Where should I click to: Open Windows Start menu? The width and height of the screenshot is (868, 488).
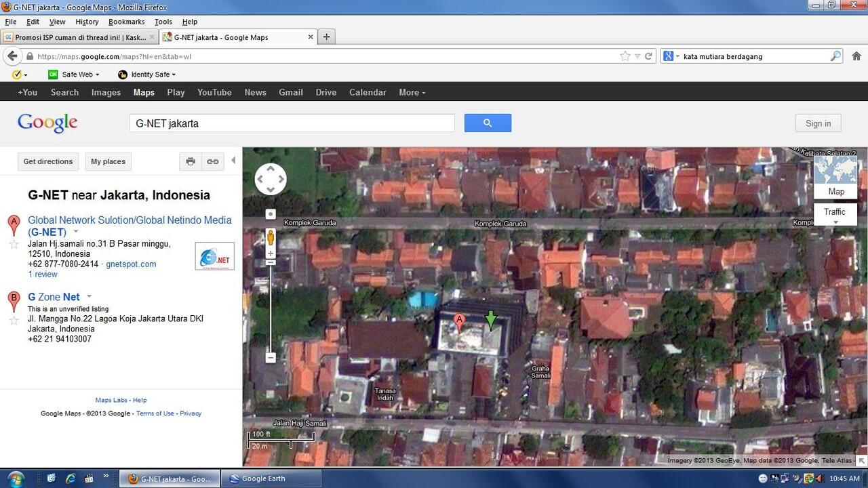coord(15,479)
